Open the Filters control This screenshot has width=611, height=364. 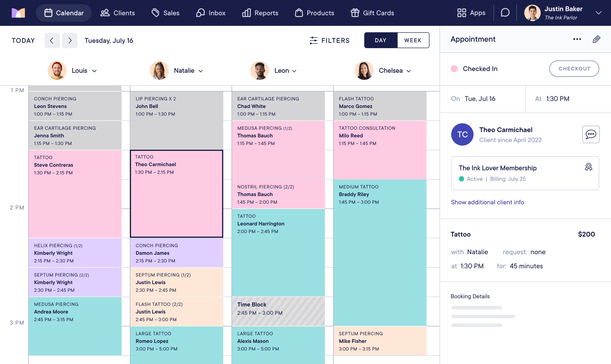[329, 41]
